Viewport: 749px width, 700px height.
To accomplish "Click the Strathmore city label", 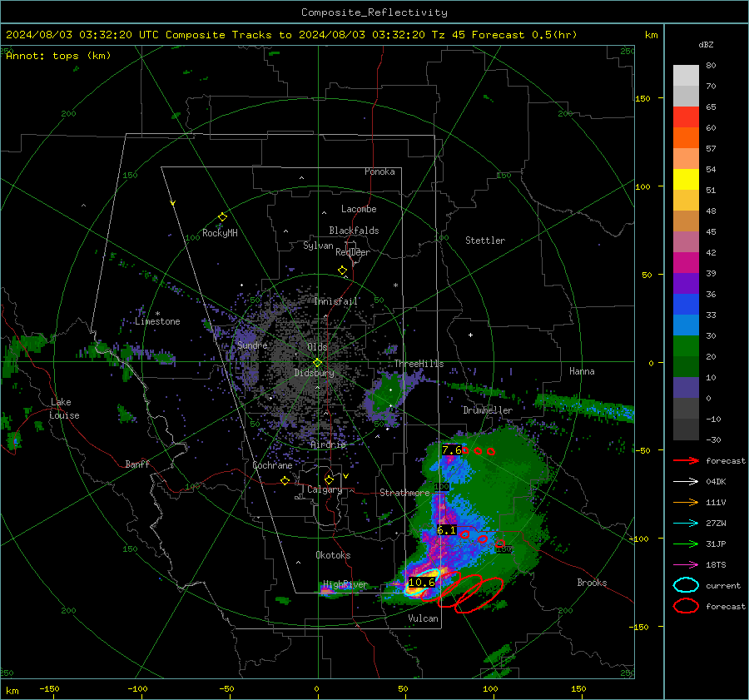I will click(x=404, y=493).
